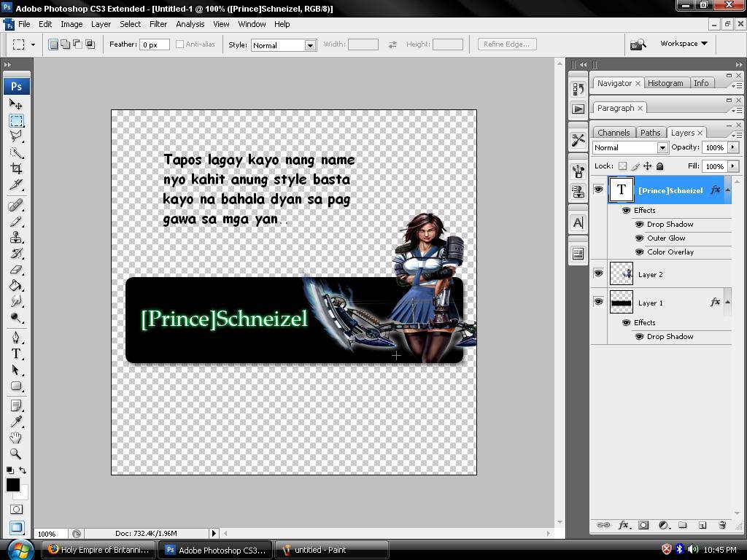Switch foreground and background colors
The image size is (747, 560).
coord(22,470)
